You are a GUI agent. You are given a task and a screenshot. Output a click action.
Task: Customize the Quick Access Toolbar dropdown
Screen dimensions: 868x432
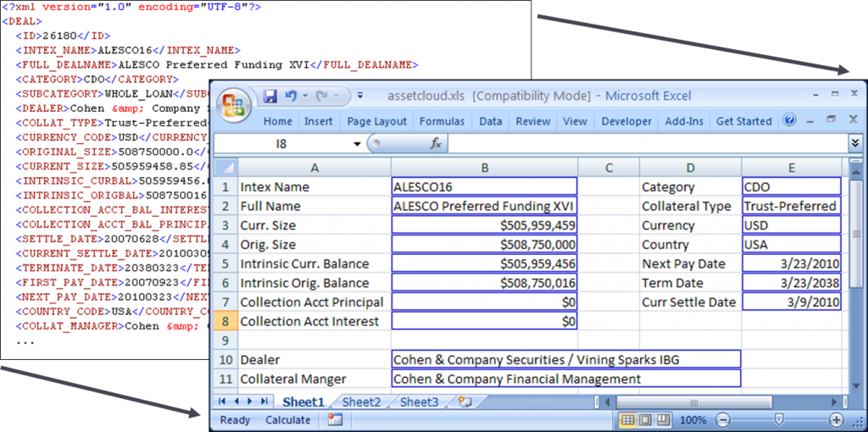[360, 96]
